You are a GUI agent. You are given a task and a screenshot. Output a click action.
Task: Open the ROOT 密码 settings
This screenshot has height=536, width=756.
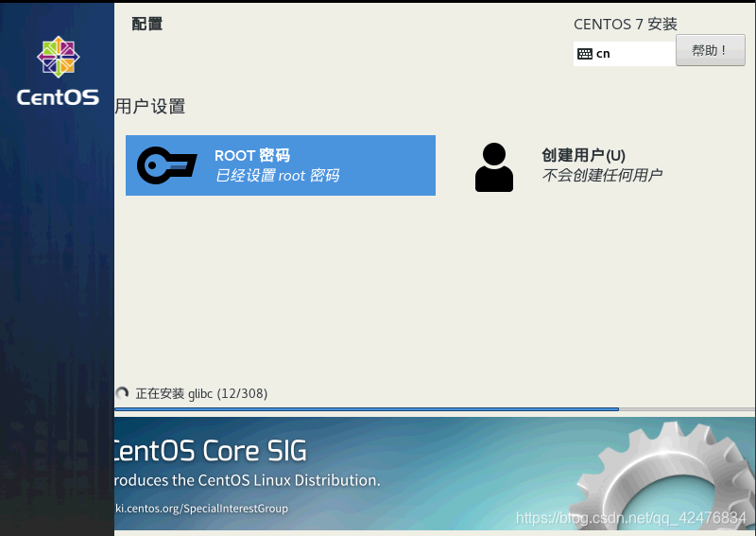(251, 156)
